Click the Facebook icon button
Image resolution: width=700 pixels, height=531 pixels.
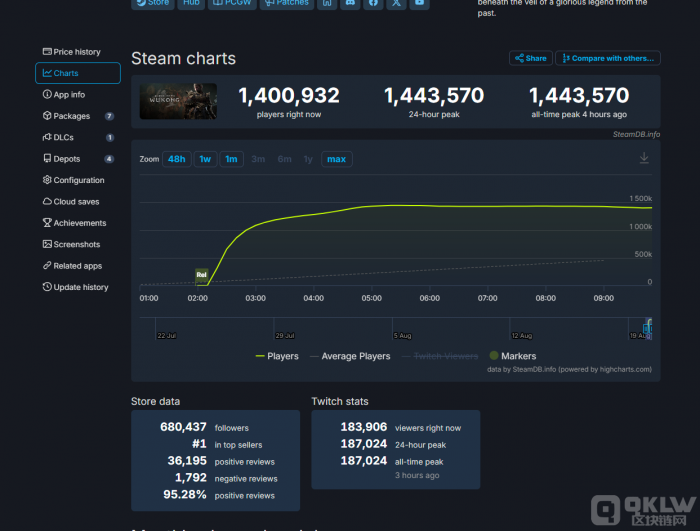(373, 3)
